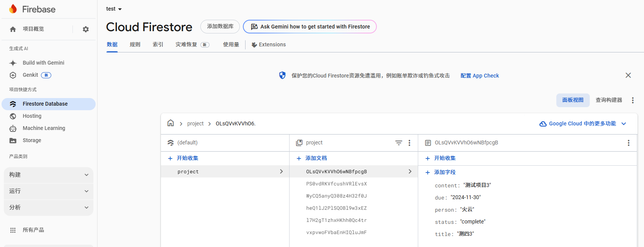Screen dimensions: 644x247
Task: Open Build with Gemini
Action: (x=43, y=63)
